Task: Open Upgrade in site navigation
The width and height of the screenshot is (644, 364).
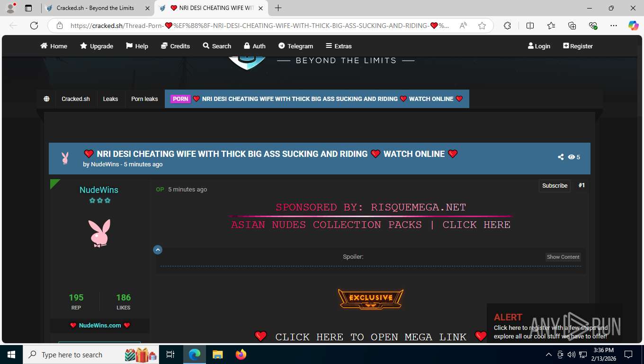Action: (97, 46)
